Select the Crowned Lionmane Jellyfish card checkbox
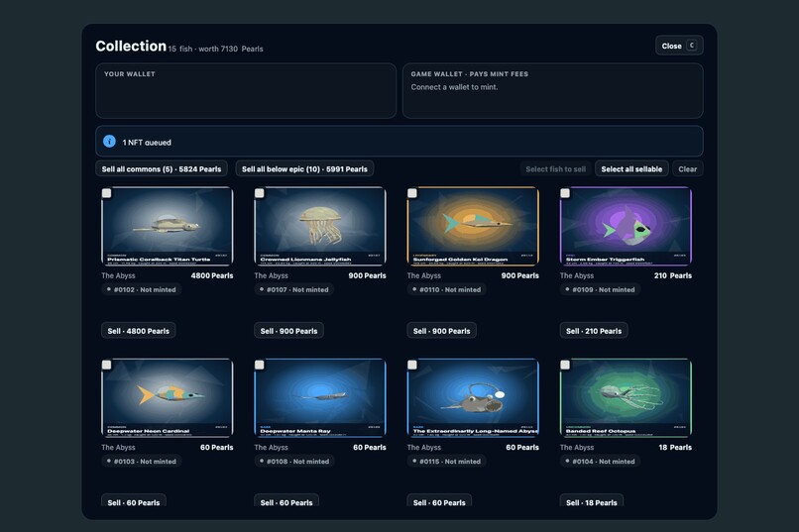This screenshot has width=799, height=532. click(x=260, y=193)
